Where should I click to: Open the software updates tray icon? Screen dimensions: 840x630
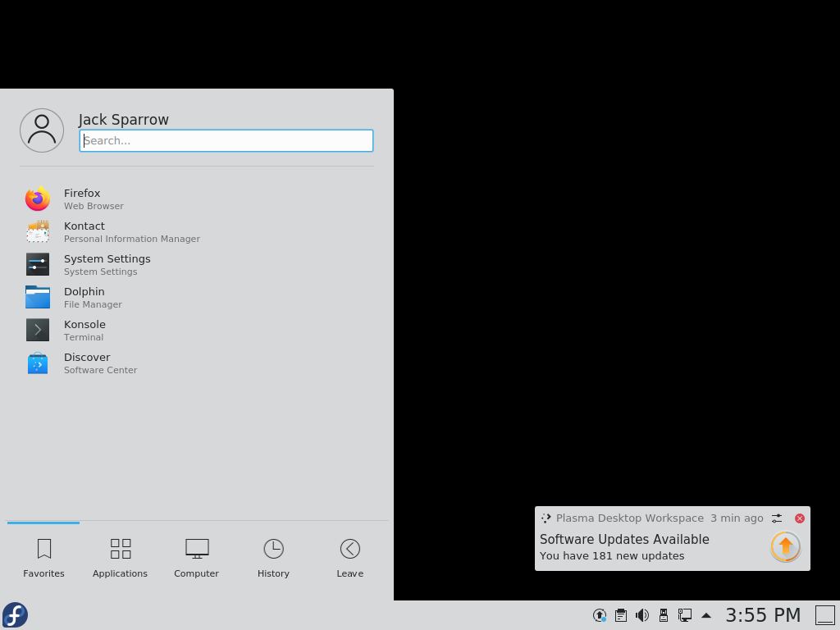600,615
